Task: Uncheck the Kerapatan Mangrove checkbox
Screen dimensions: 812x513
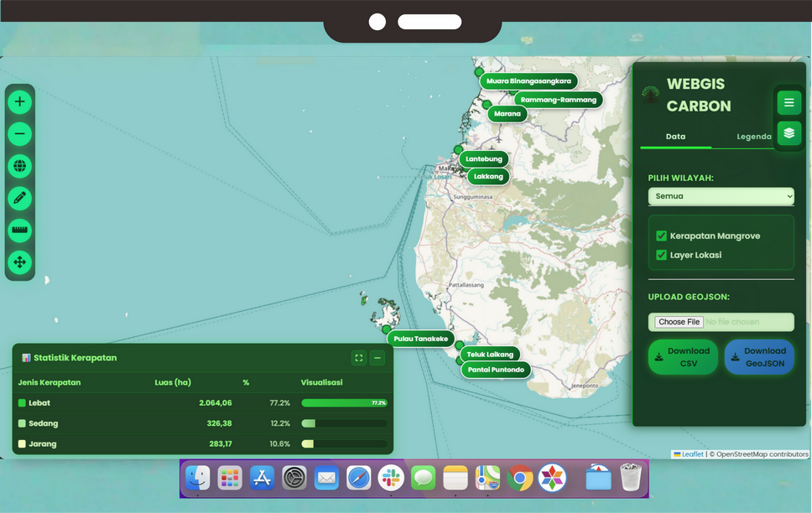Action: coord(661,236)
